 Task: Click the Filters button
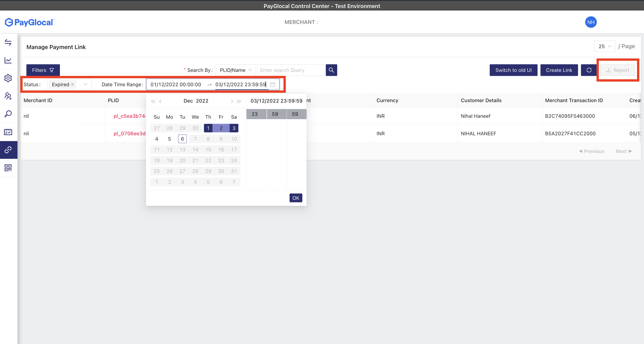point(43,70)
